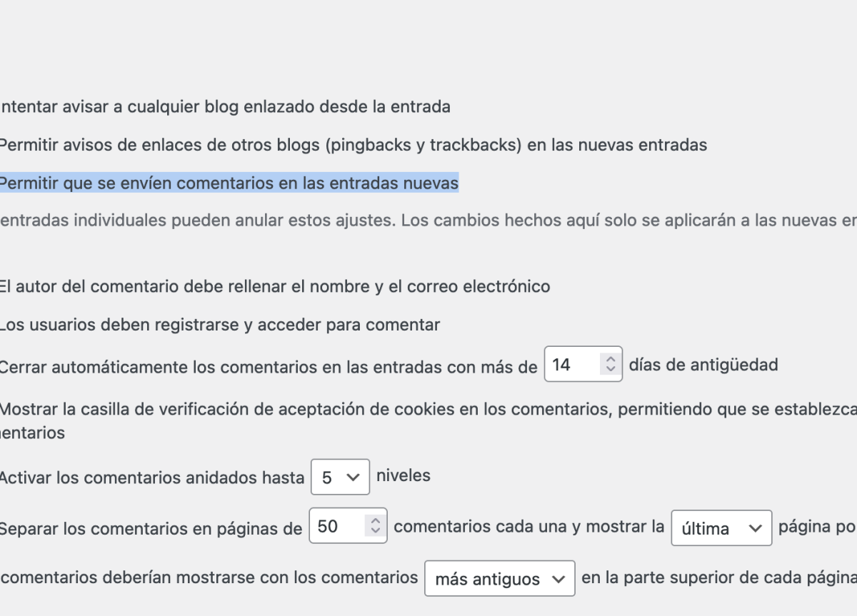
Task: Open the "más antiguos" comments order dropdown
Action: click(x=500, y=579)
